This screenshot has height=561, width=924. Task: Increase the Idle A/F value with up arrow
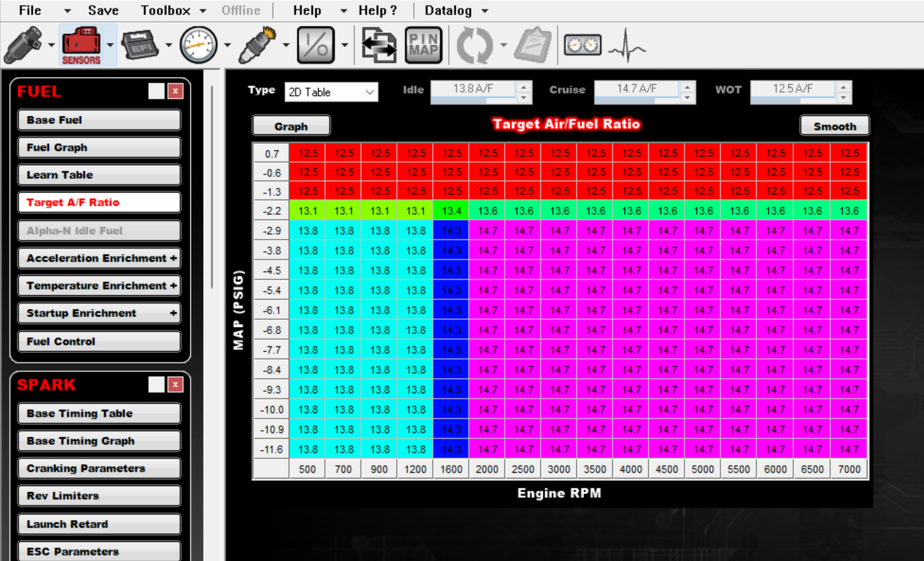(523, 87)
